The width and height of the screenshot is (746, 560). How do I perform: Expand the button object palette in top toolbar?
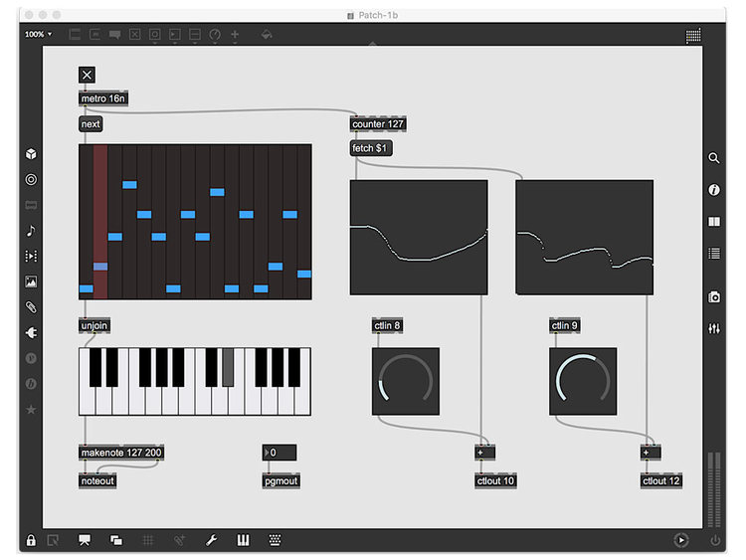[154, 35]
